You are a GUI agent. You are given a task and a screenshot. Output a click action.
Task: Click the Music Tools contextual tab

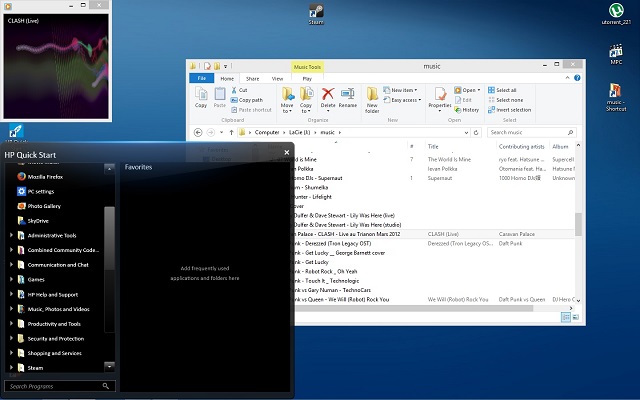[307, 67]
